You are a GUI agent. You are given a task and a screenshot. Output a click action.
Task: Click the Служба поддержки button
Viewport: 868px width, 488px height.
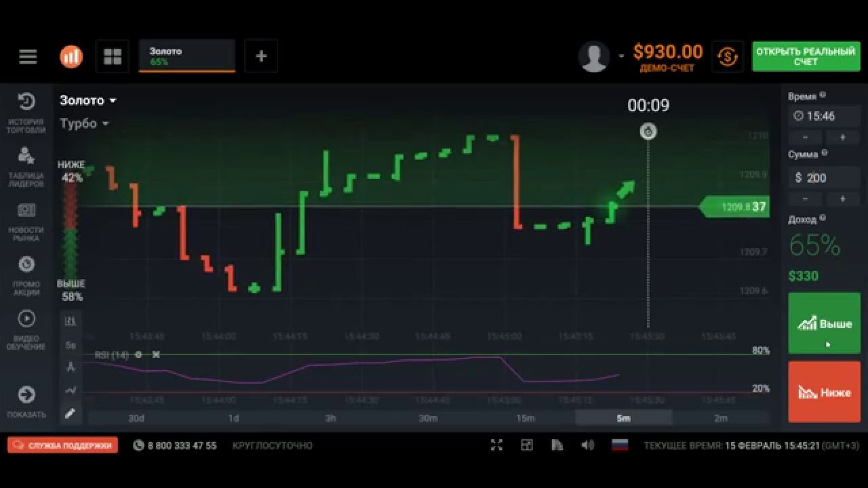click(x=62, y=445)
